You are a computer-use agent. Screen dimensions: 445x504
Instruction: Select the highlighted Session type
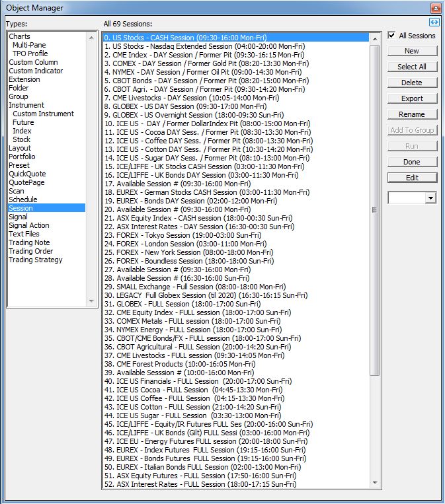tap(47, 208)
